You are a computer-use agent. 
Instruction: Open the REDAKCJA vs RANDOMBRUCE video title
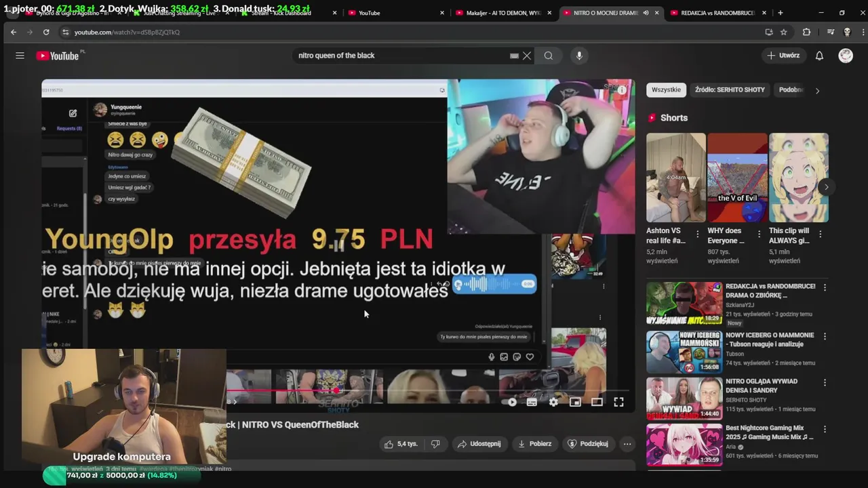pos(770,291)
